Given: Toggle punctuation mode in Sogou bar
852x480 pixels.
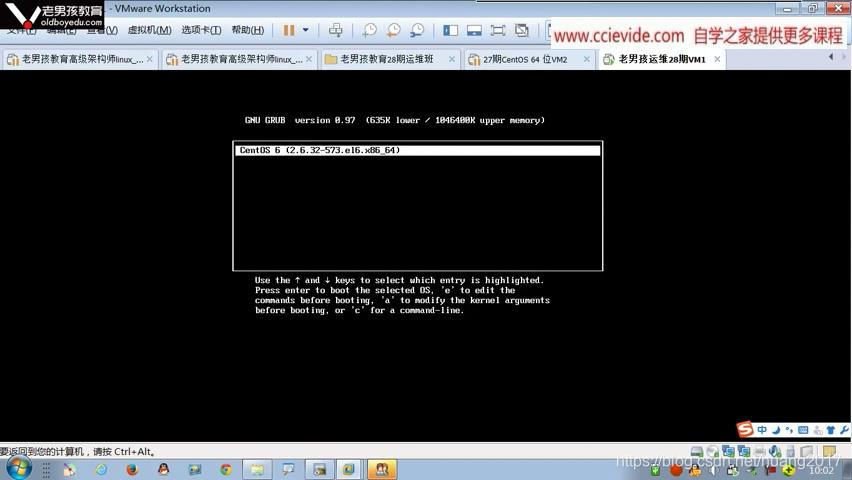Looking at the screenshot, I should click(790, 430).
